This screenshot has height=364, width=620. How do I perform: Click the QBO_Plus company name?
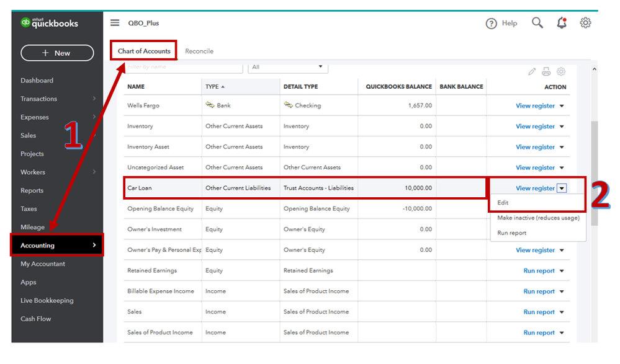coord(143,23)
